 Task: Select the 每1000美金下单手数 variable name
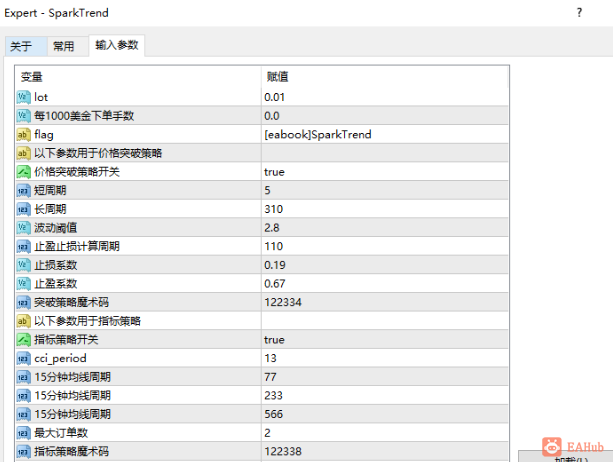84,116
